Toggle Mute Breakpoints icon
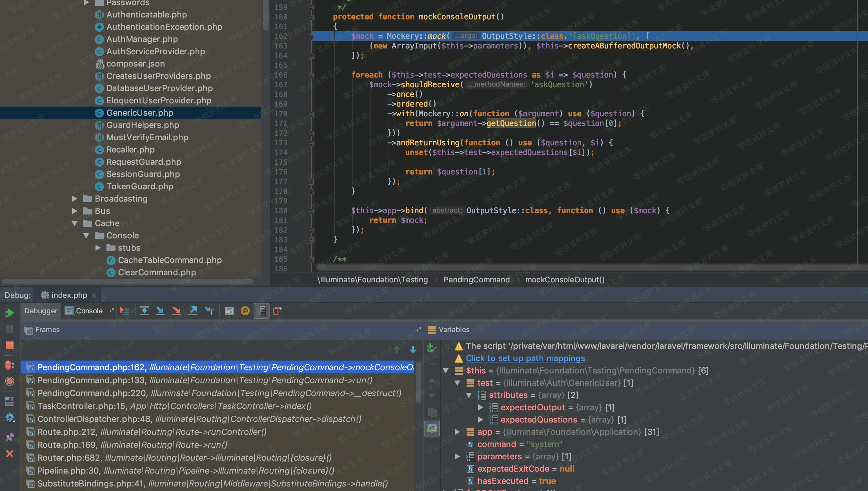Image resolution: width=868 pixels, height=491 pixels. [9, 381]
